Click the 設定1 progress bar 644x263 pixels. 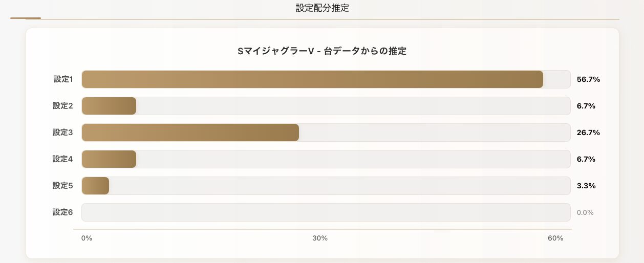[x=312, y=79]
